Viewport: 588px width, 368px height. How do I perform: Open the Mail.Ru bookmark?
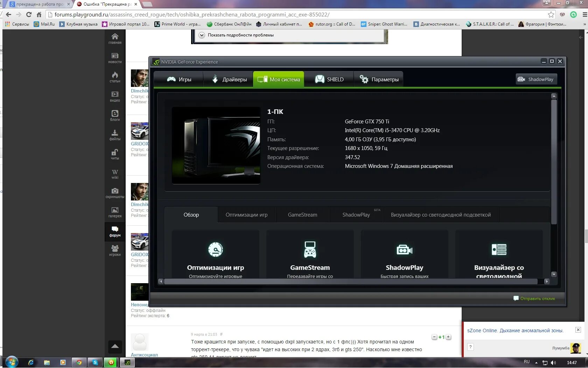(x=44, y=24)
